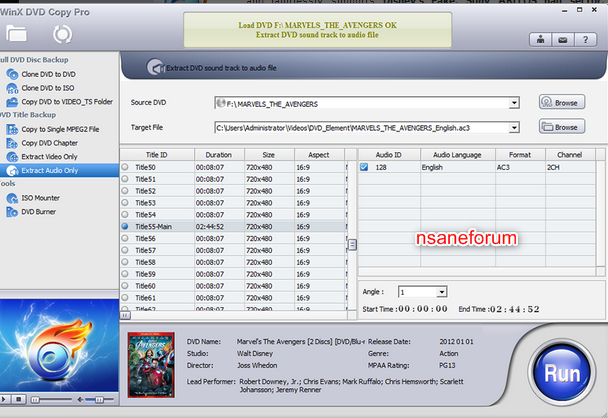608x418 pixels.
Task: Select Title53 radio button
Action: [x=125, y=203]
